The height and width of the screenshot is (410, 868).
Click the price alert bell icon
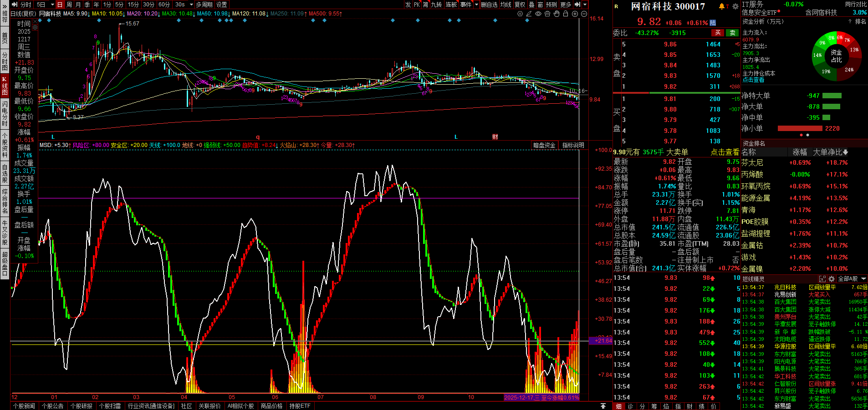tap(722, 6)
